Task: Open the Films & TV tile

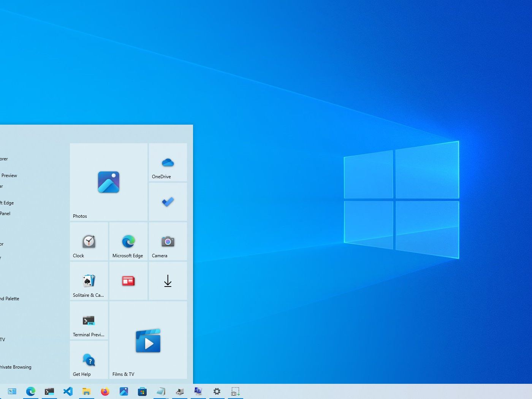Action: [x=148, y=340]
